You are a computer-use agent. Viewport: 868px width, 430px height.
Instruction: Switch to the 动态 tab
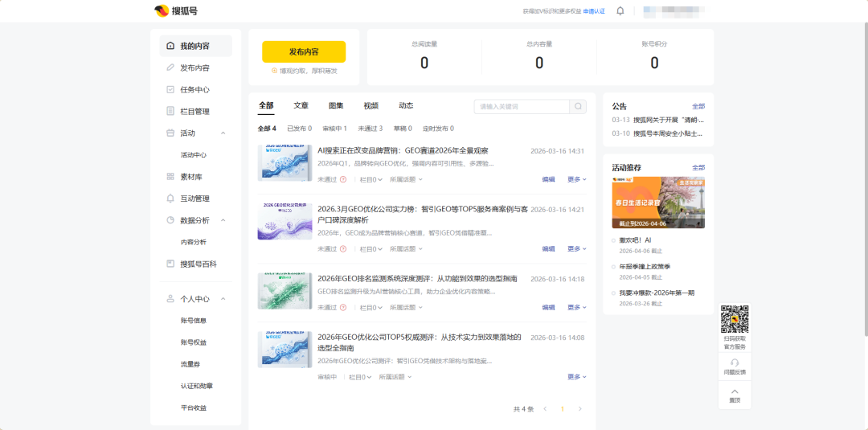pos(406,106)
